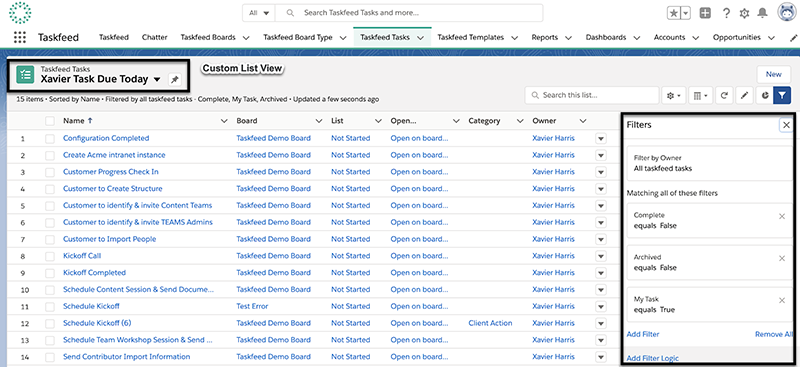Check the Configuration Completed row checkbox
Screen dimensions: 800x367
click(49, 138)
